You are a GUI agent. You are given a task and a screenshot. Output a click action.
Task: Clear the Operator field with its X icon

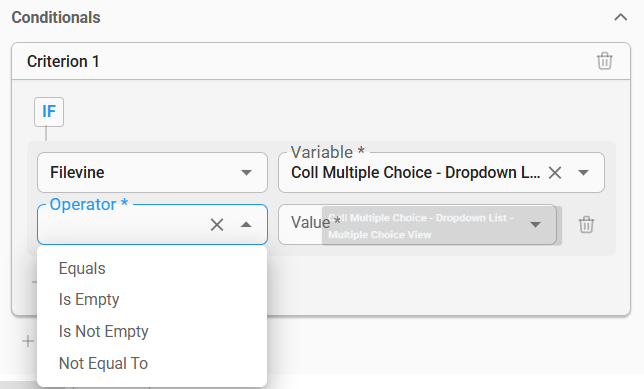217,225
